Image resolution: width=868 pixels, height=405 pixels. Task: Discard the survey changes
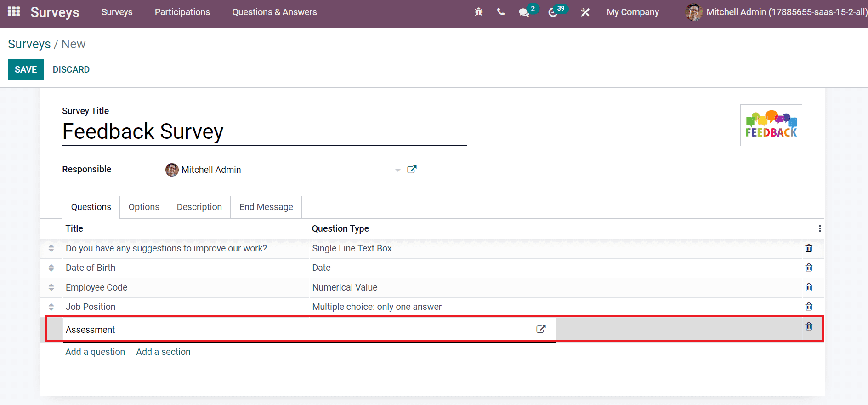(71, 69)
